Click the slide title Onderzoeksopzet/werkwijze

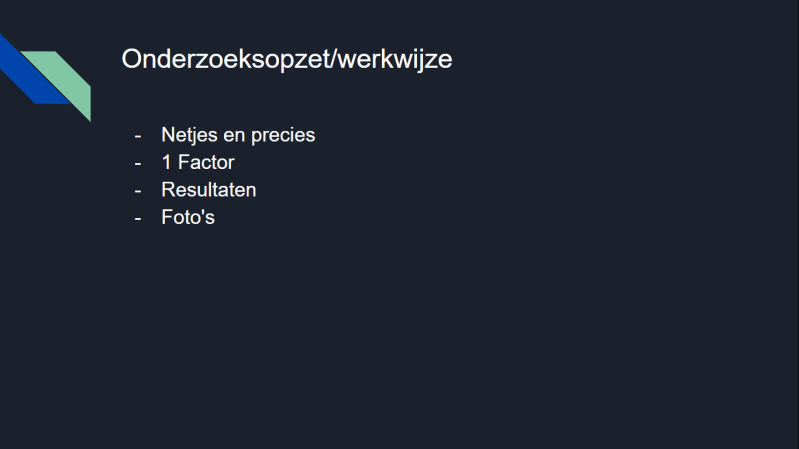click(x=286, y=60)
